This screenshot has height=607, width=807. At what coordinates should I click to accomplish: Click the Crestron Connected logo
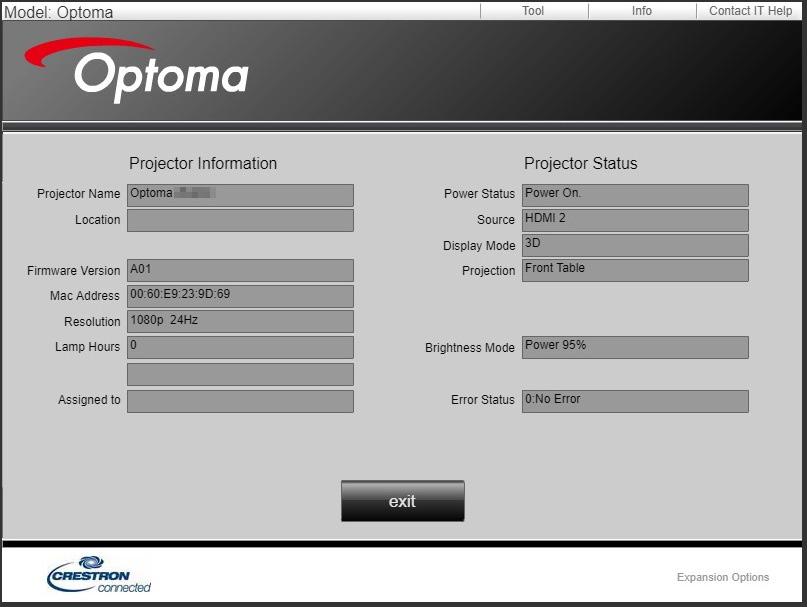tap(99, 575)
